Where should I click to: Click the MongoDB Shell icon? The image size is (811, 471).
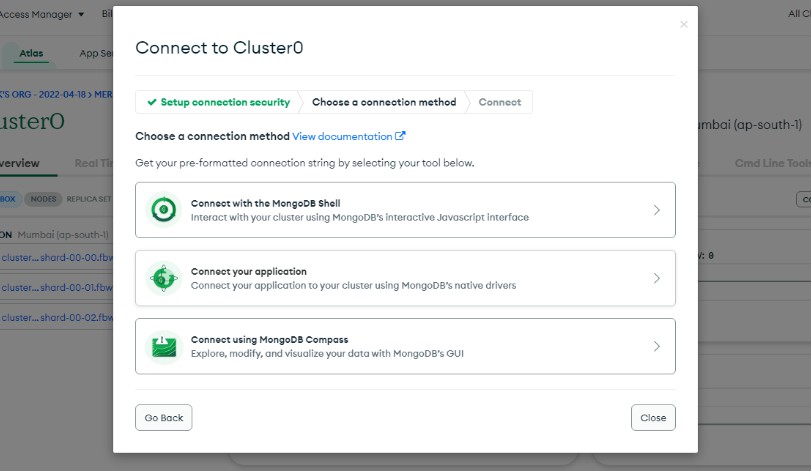162,210
